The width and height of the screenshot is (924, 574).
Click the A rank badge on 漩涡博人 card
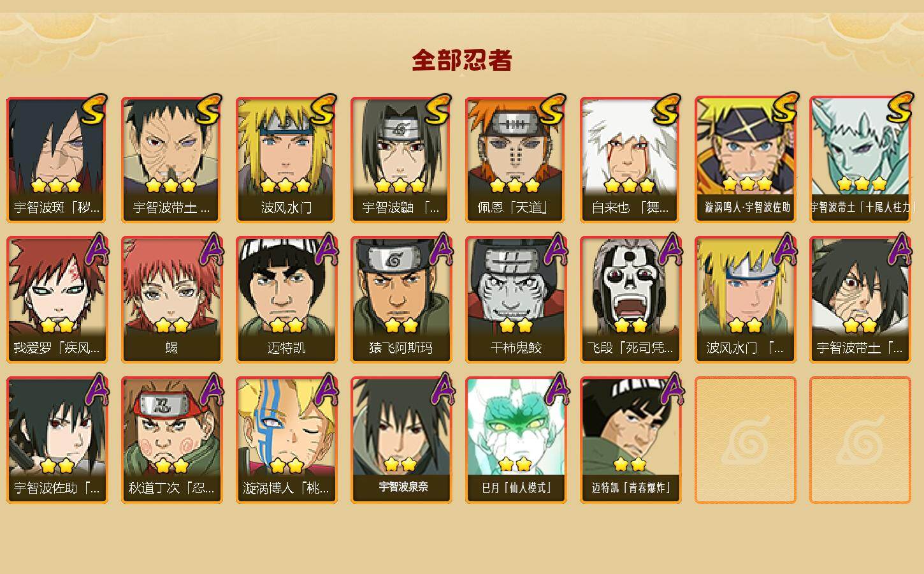click(x=326, y=389)
